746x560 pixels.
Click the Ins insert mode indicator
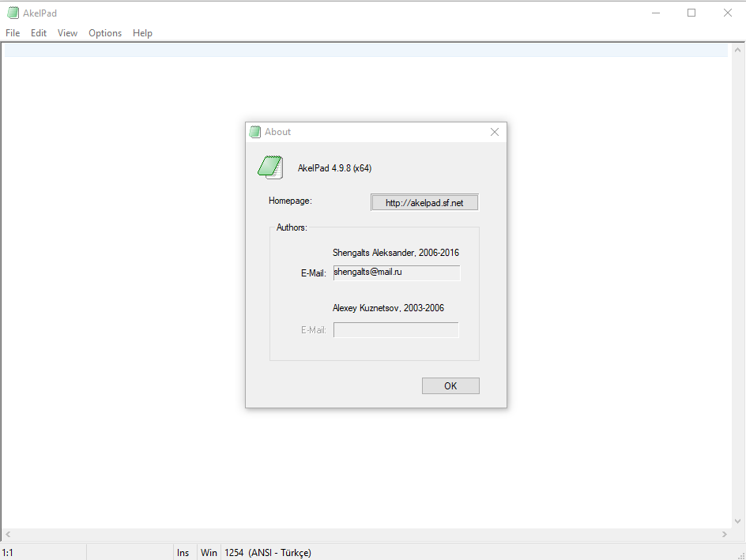[x=183, y=553]
